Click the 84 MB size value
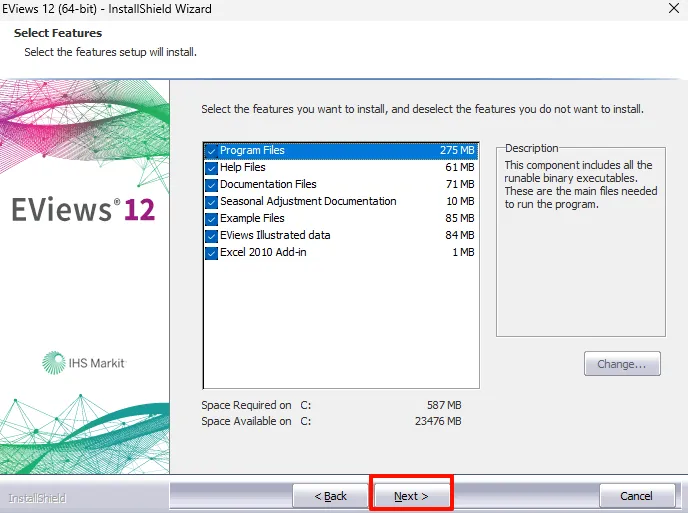 [460, 235]
